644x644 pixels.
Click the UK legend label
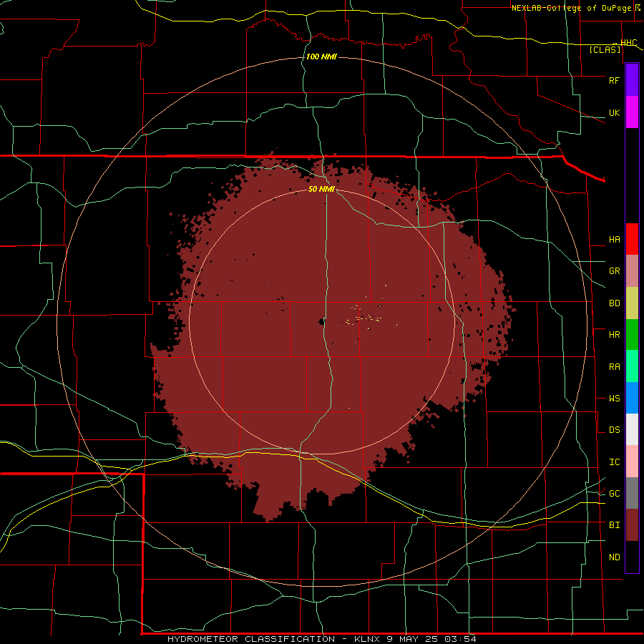614,112
